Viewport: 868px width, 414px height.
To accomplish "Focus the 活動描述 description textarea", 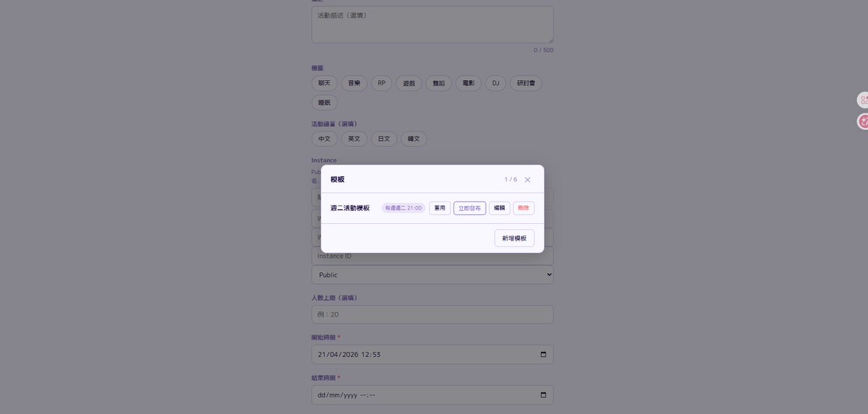I will (x=433, y=25).
